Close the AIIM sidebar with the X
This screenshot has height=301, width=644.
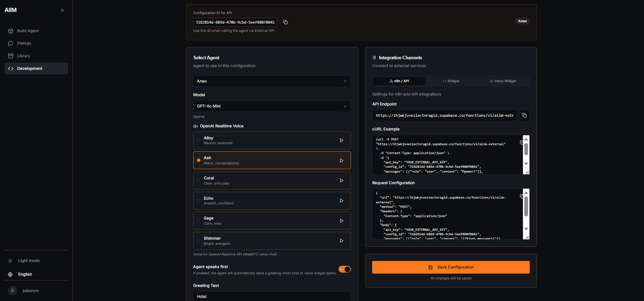[62, 10]
